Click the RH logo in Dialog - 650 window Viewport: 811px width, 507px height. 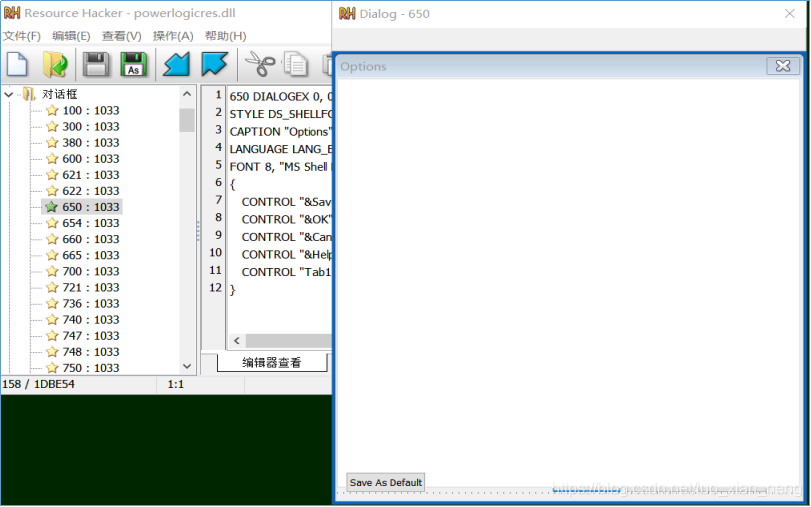[347, 13]
